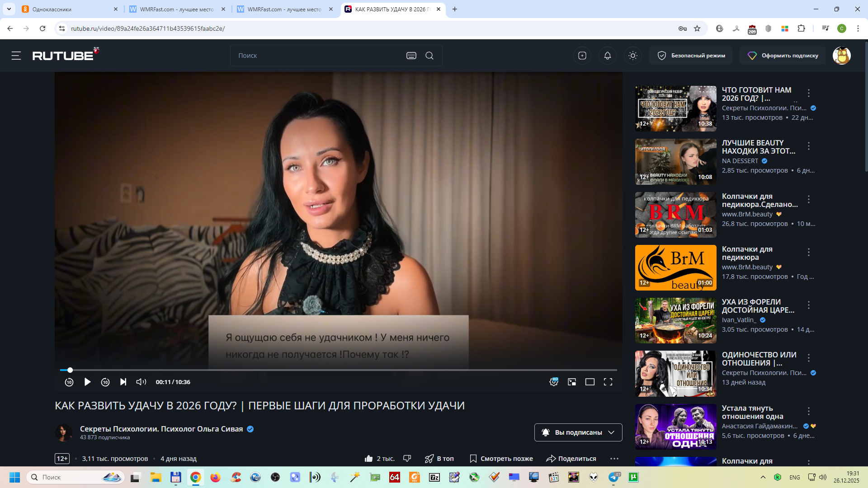Click the Поиск search input field
The width and height of the screenshot is (868, 488).
pos(316,56)
